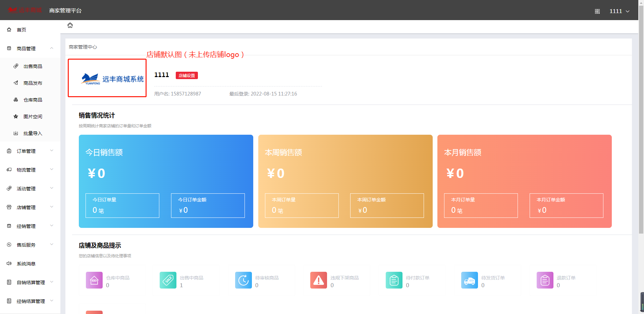Open 商品发布 submenu item
This screenshot has width=644, height=314.
tap(30, 83)
